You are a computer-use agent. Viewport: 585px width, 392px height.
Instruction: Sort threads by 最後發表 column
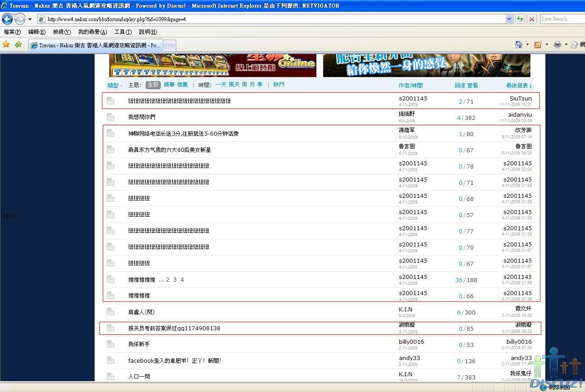[x=519, y=85]
